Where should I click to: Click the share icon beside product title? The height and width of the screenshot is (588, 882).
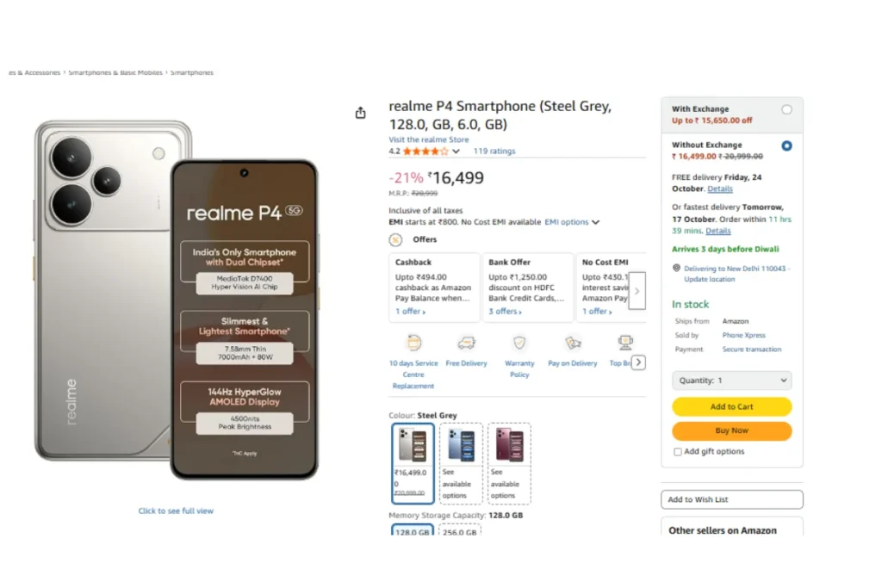tap(360, 113)
